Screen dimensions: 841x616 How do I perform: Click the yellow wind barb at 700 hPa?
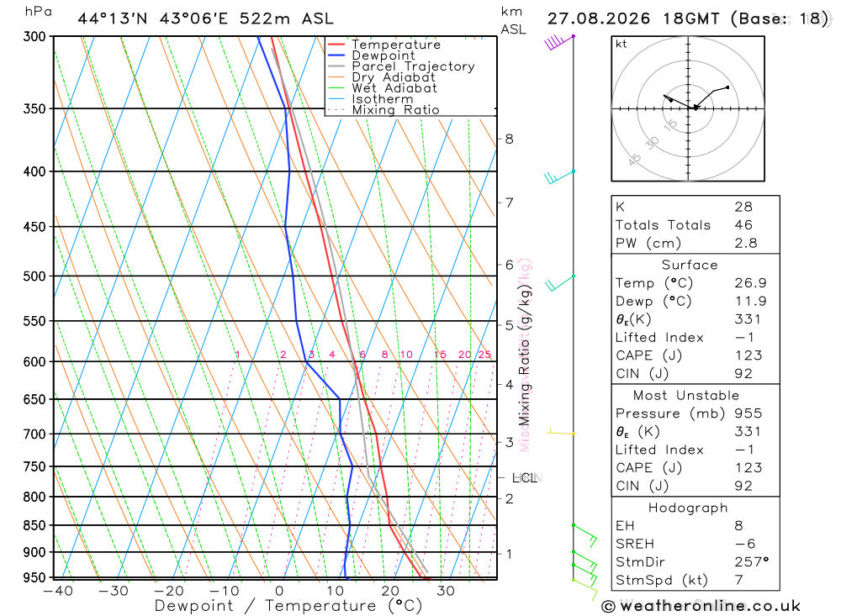click(561, 432)
